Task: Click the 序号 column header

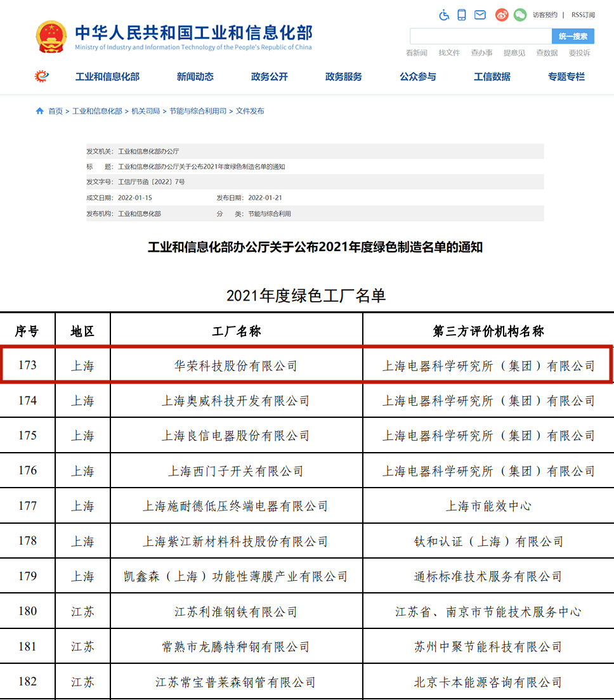Action: tap(27, 331)
